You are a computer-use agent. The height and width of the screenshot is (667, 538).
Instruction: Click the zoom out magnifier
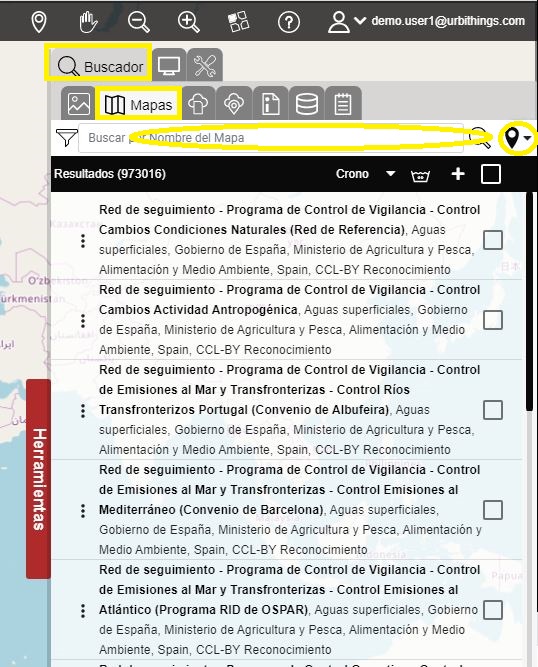pos(139,22)
